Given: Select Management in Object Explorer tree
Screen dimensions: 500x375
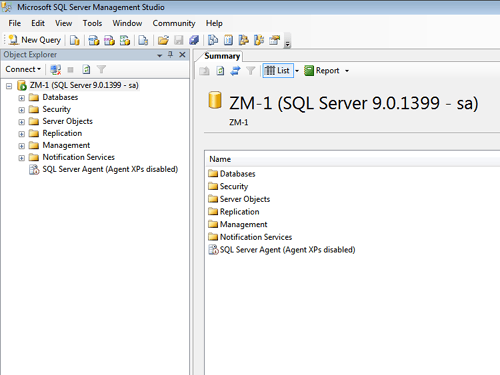Looking at the screenshot, I should [x=66, y=145].
